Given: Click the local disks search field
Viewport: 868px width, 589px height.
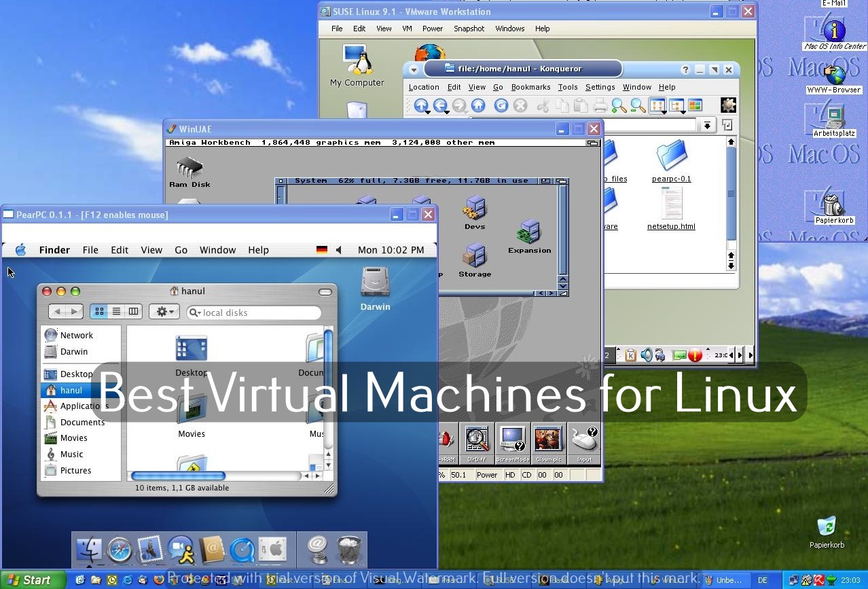Looking at the screenshot, I should click(x=253, y=313).
